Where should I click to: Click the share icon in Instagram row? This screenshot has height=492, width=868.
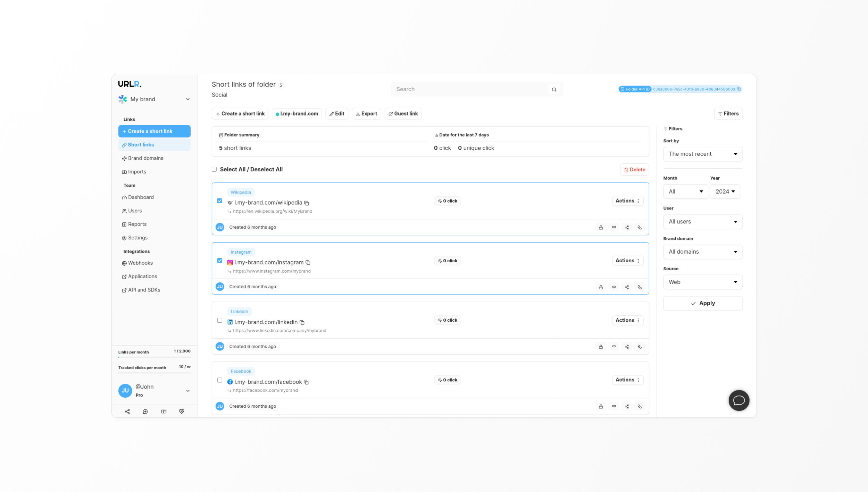[x=627, y=287]
